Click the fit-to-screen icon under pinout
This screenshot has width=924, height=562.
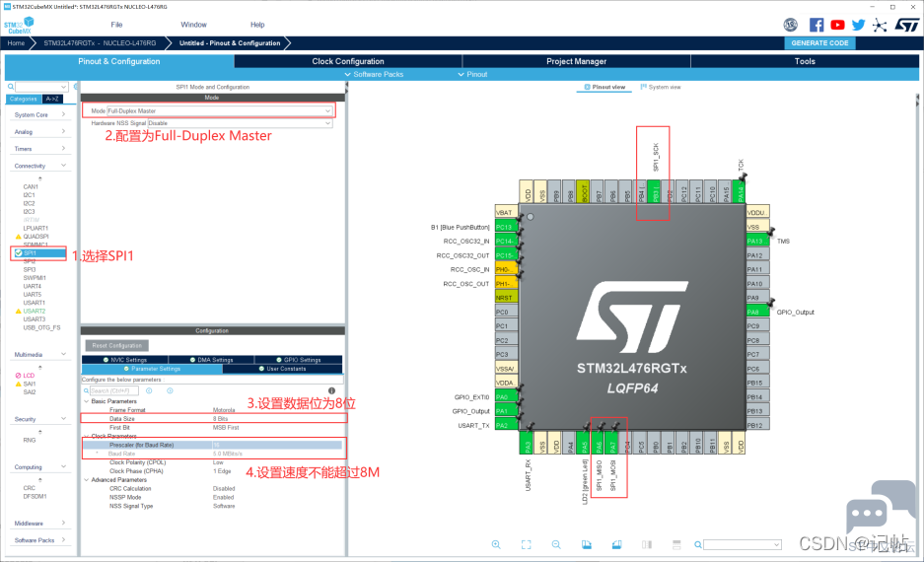click(526, 544)
